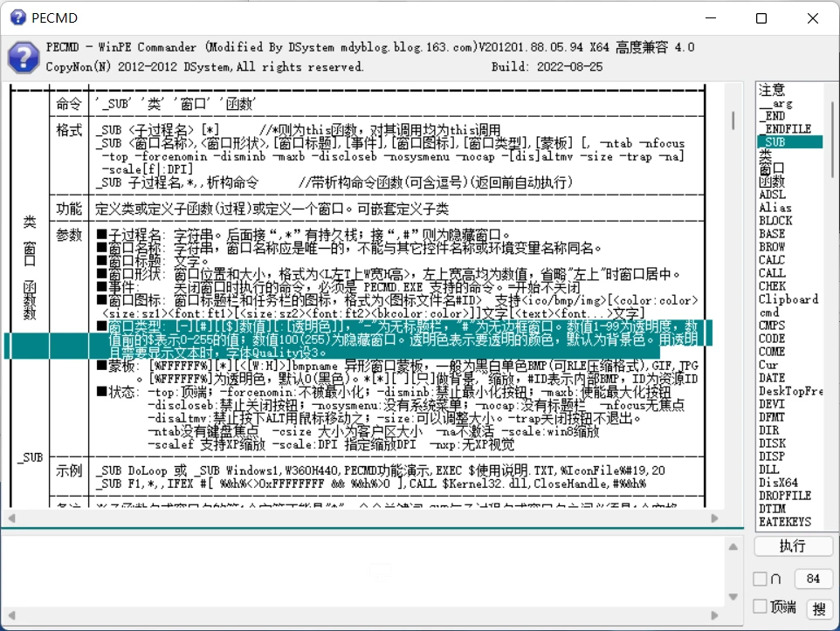Click the 命令 row header text
840x631 pixels.
[69, 103]
